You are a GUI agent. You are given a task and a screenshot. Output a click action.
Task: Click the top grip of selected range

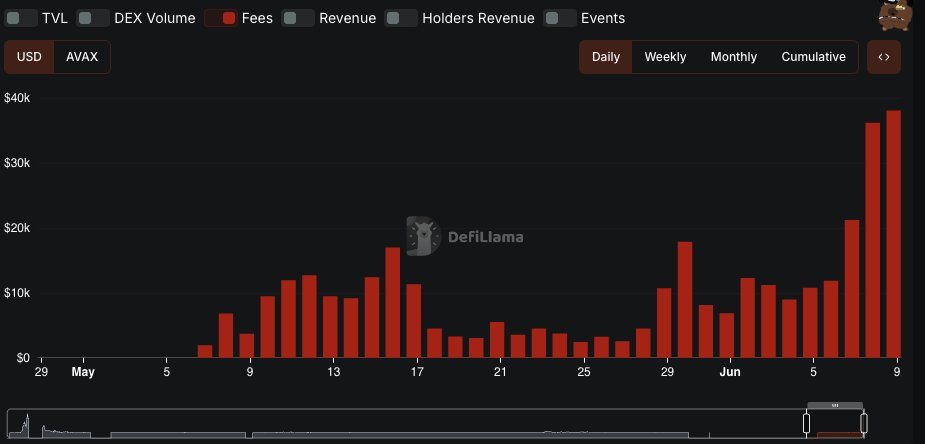[835, 405]
